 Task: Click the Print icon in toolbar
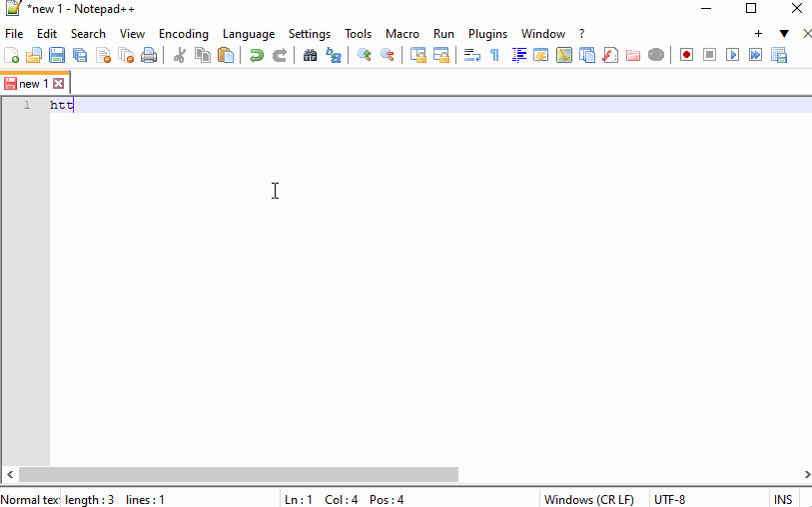(149, 56)
